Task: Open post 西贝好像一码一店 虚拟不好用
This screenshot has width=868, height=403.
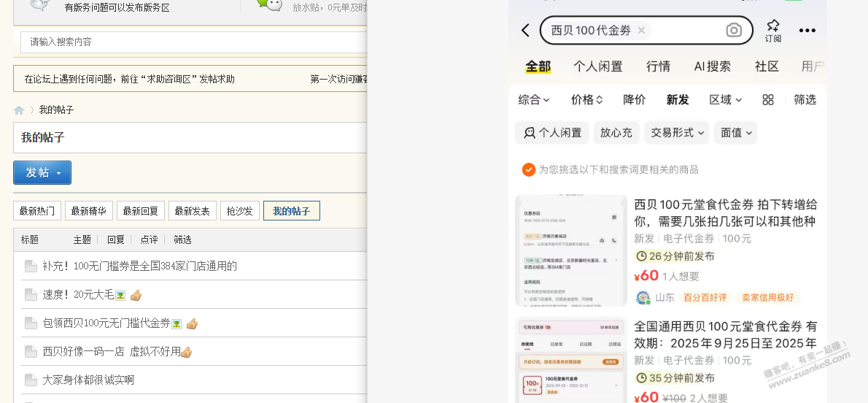Action: click(x=112, y=351)
